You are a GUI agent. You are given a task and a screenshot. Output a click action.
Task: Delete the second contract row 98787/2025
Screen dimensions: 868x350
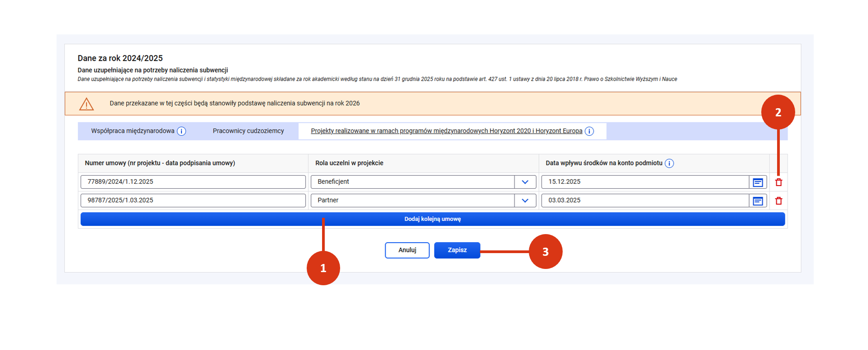pyautogui.click(x=778, y=201)
